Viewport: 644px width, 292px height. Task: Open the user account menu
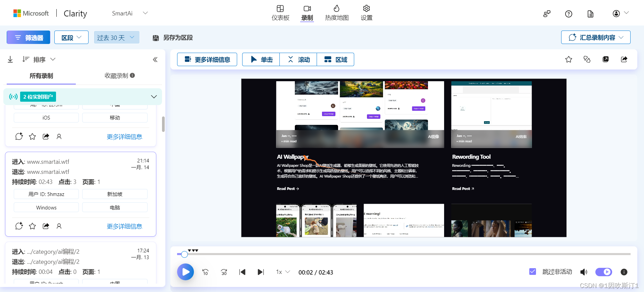(621, 13)
